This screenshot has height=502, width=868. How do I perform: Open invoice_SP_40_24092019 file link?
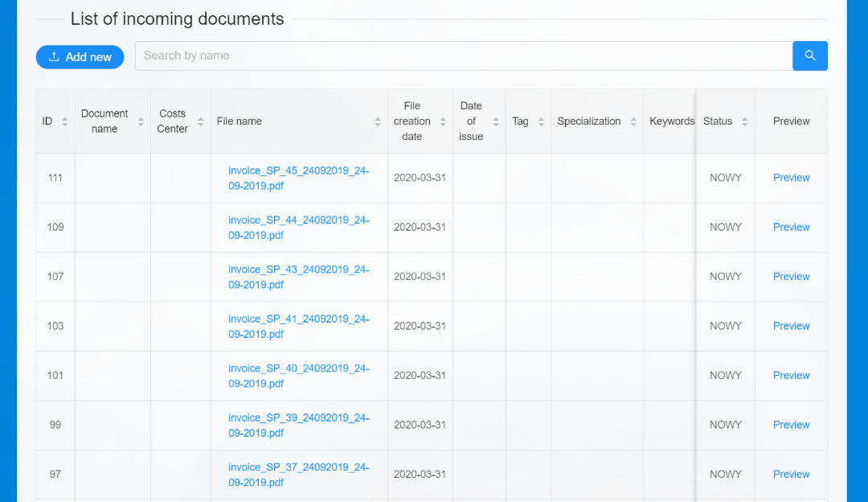click(298, 376)
